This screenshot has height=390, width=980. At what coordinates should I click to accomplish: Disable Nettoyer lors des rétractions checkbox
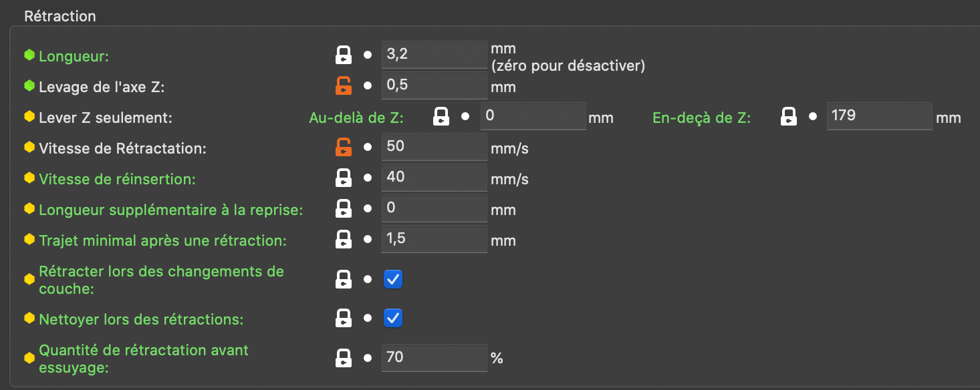(x=393, y=319)
